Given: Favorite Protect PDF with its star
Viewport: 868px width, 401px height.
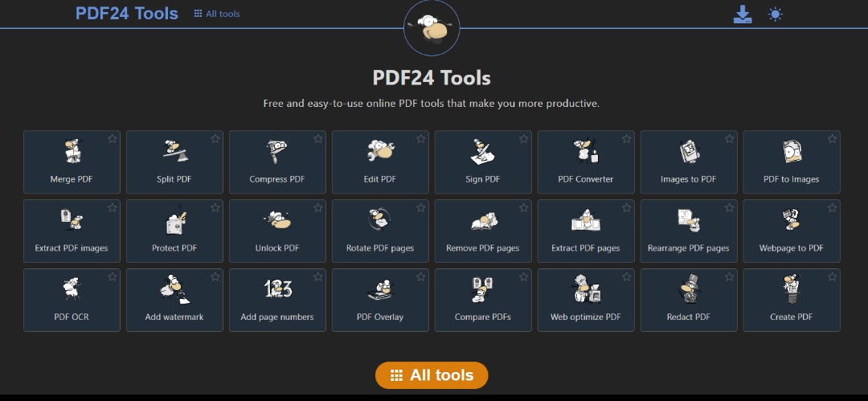Looking at the screenshot, I should point(215,207).
